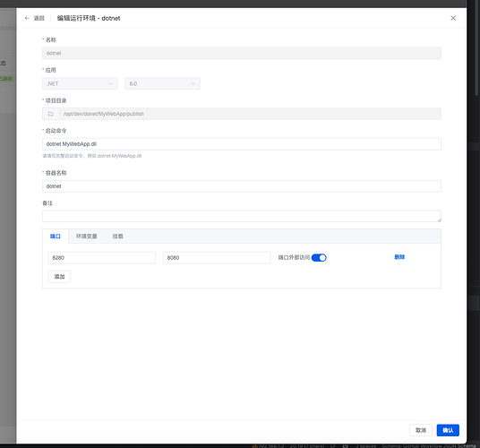Expand the .NET application dropdown

(80, 83)
